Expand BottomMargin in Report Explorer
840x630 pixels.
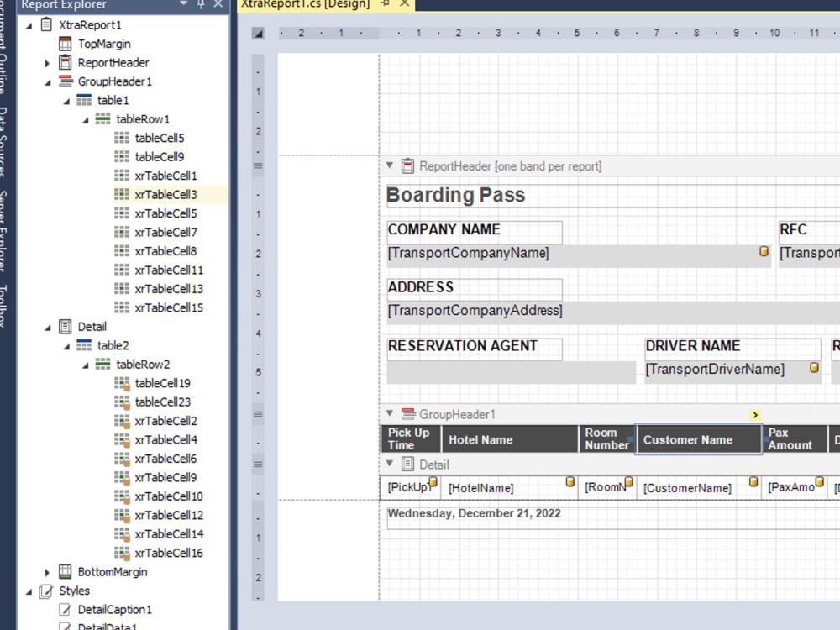[48, 571]
